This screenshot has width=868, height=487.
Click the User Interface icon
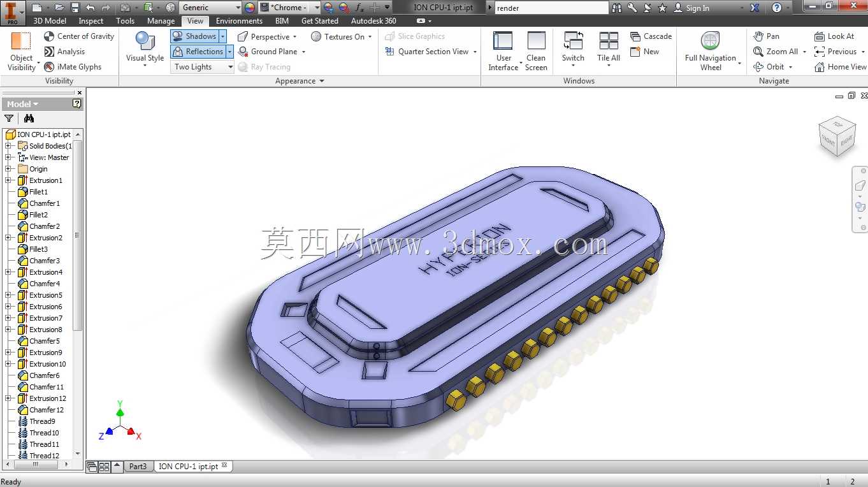[x=503, y=41]
